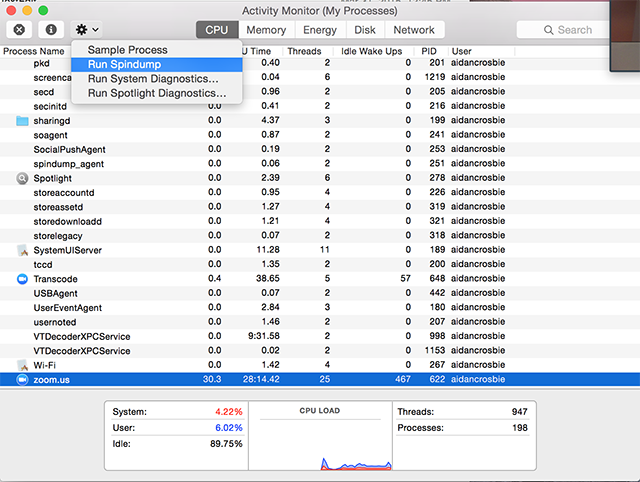The image size is (640, 482).
Task: Select the soagent process row
Action: (x=320, y=135)
